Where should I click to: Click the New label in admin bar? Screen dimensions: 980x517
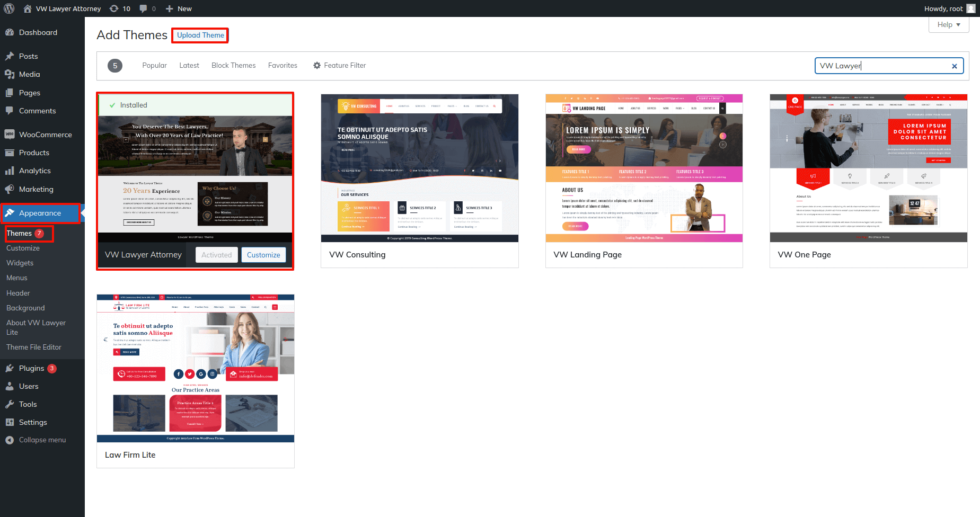click(184, 8)
